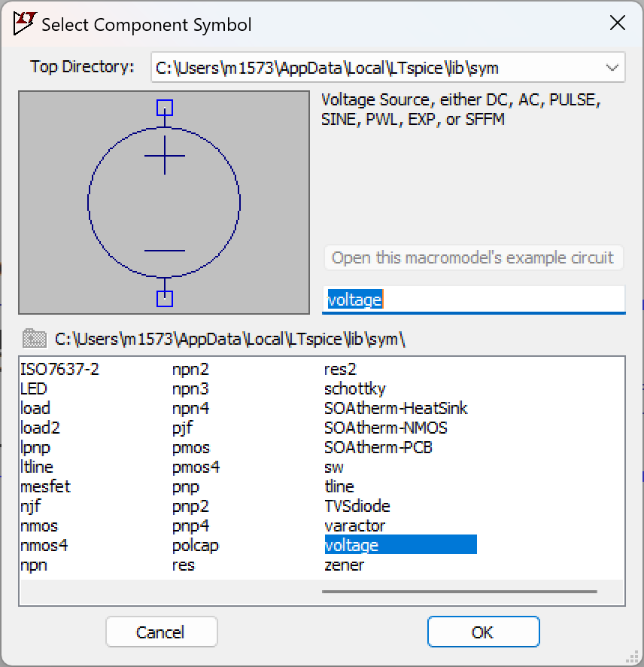The width and height of the screenshot is (644, 667).
Task: Select the res resistor component
Action: coord(184,565)
